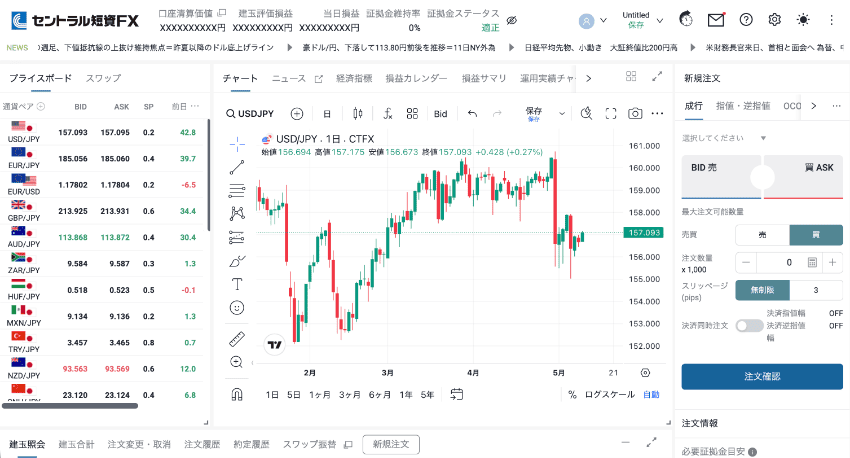
Task: Increase order quantity with plus
Action: (x=832, y=262)
